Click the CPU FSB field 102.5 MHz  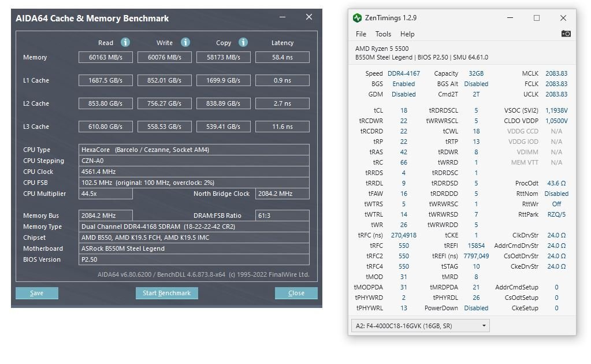coord(194,183)
